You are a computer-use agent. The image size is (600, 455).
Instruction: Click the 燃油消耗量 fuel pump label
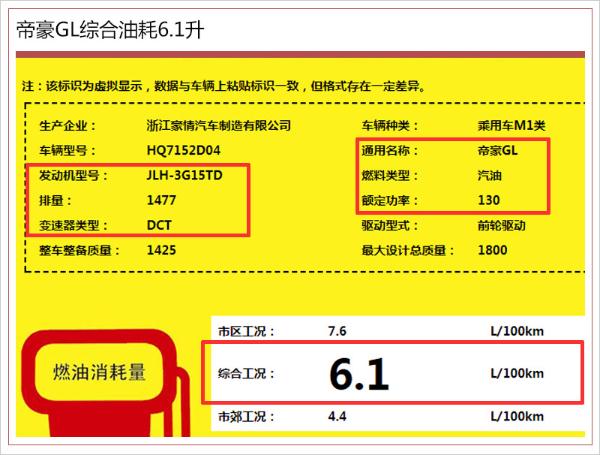pos(99,372)
